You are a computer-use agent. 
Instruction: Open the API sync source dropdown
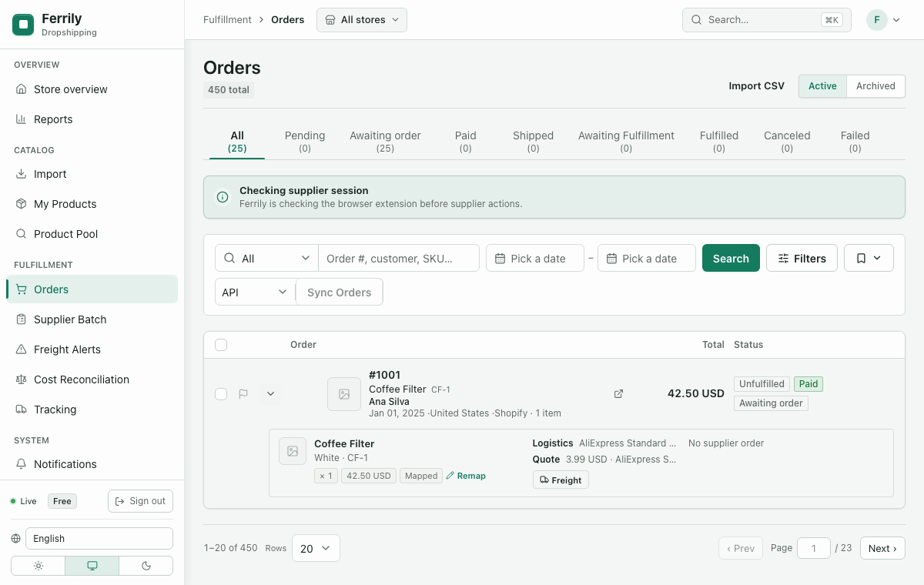pyautogui.click(x=255, y=292)
